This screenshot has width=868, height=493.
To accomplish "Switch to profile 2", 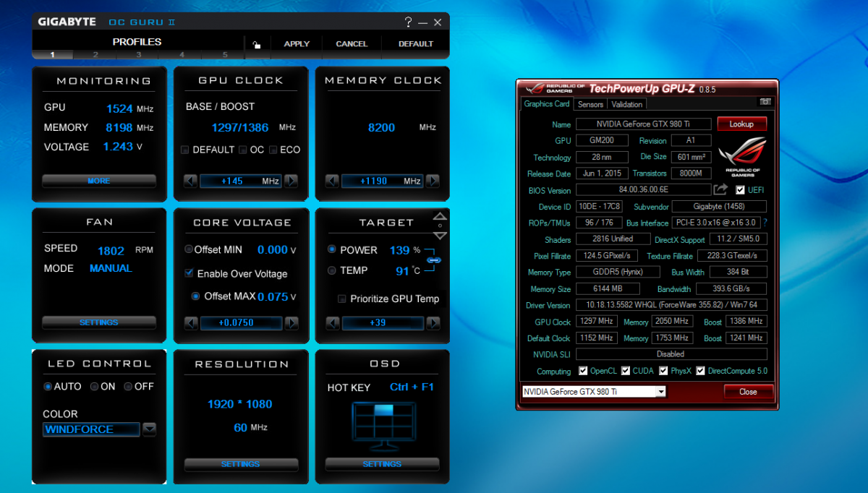I will (95, 55).
